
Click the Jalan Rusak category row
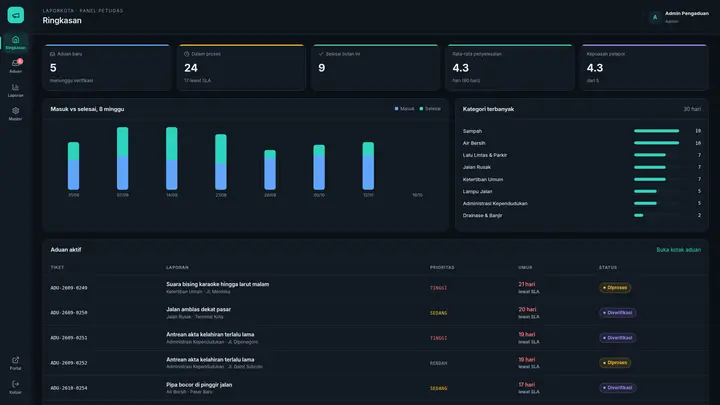582,167
